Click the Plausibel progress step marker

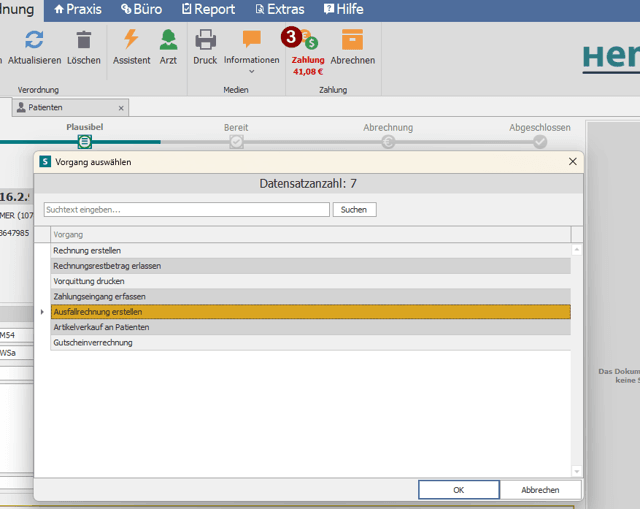[84, 142]
